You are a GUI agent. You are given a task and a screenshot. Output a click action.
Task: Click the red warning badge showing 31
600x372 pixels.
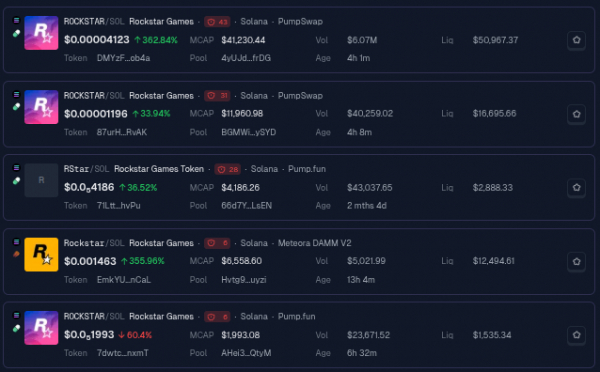[x=217, y=96]
